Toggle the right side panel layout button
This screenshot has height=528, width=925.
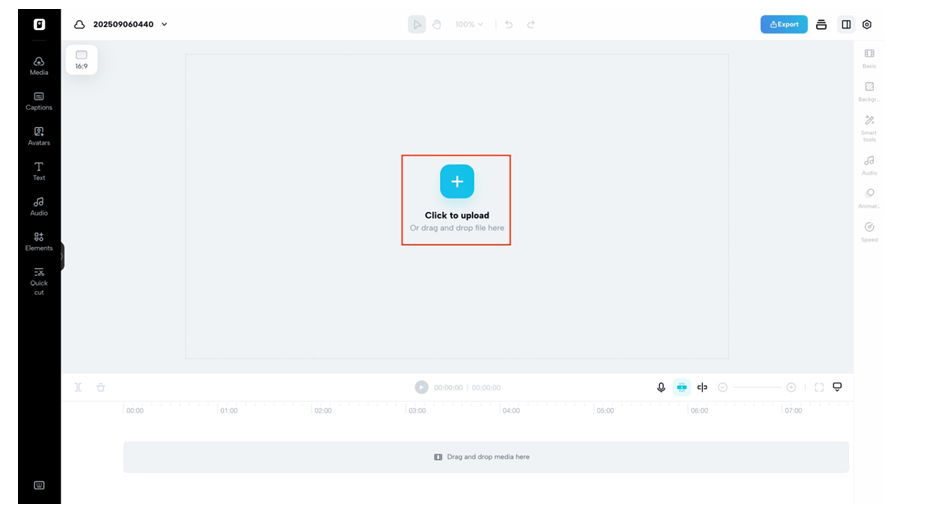(x=846, y=24)
